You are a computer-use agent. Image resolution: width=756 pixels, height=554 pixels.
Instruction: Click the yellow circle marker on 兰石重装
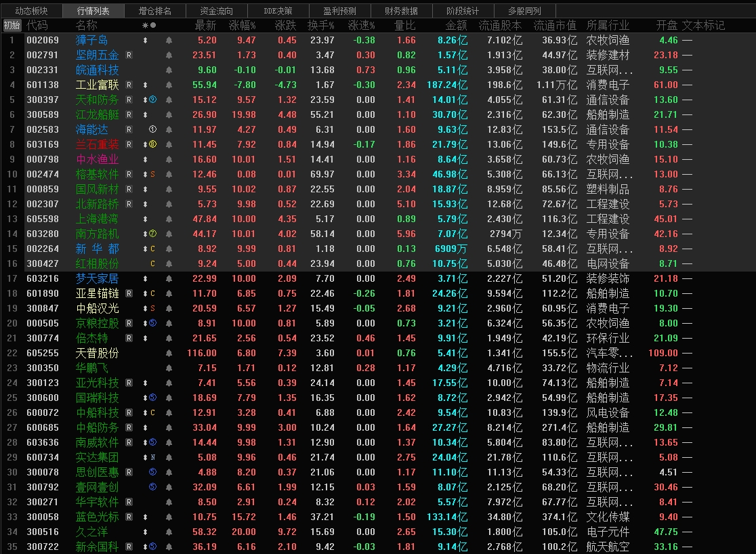(153, 144)
